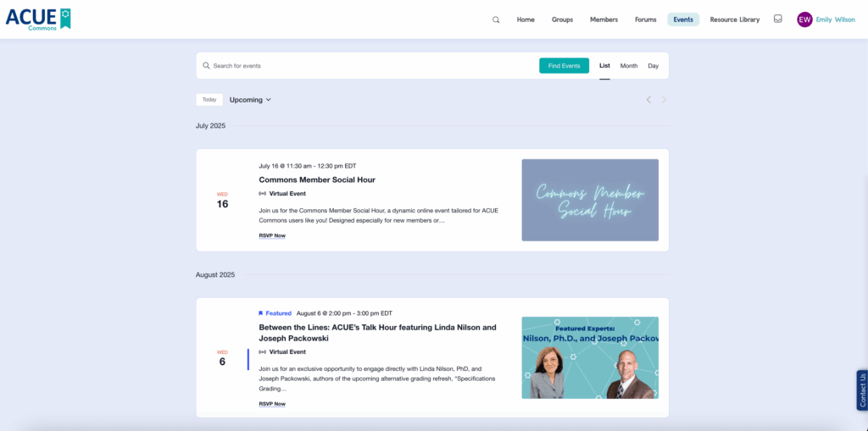Click virtual event icon for Between the Lines
Image resolution: width=868 pixels, height=431 pixels.
(263, 352)
